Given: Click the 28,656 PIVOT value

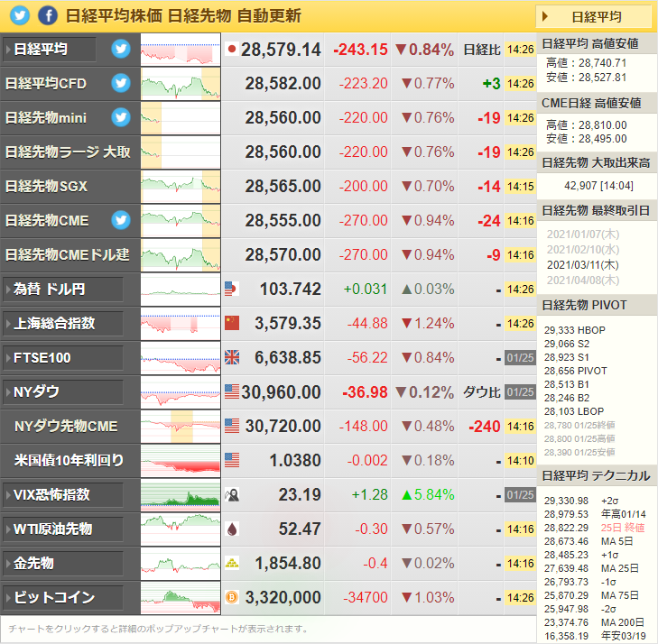Looking at the screenshot, I should pyautogui.click(x=575, y=371).
